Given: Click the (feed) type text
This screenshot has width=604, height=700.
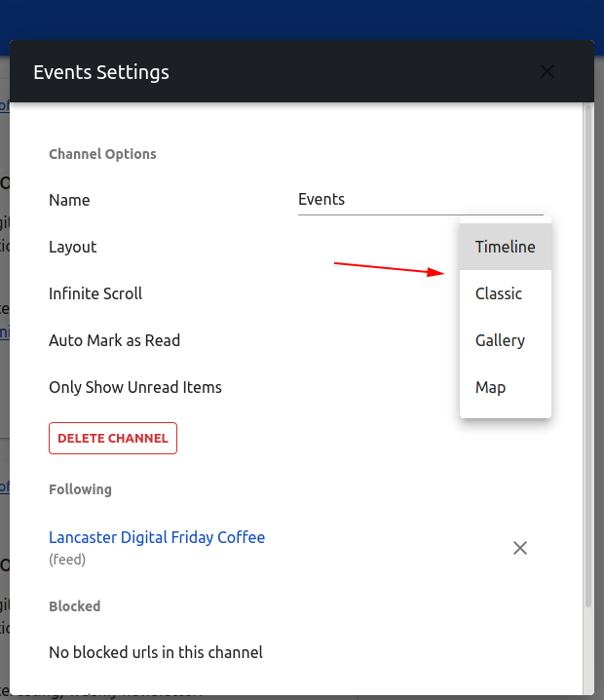Looking at the screenshot, I should click(67, 560).
